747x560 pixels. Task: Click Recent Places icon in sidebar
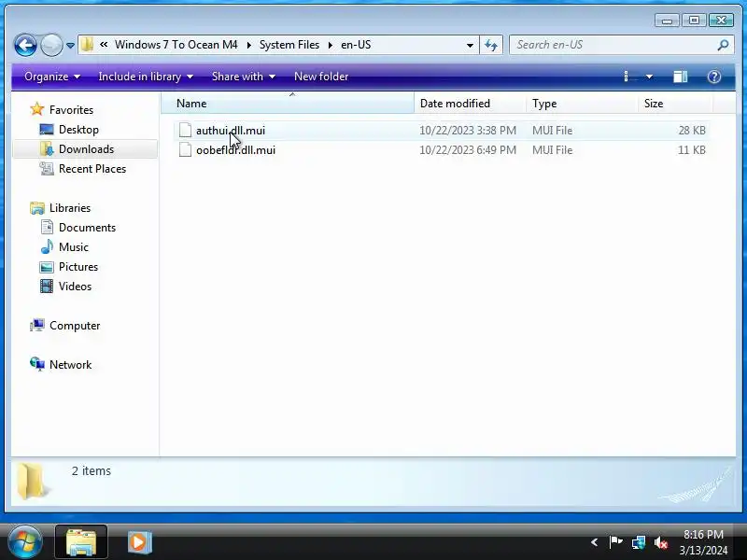[x=47, y=169]
